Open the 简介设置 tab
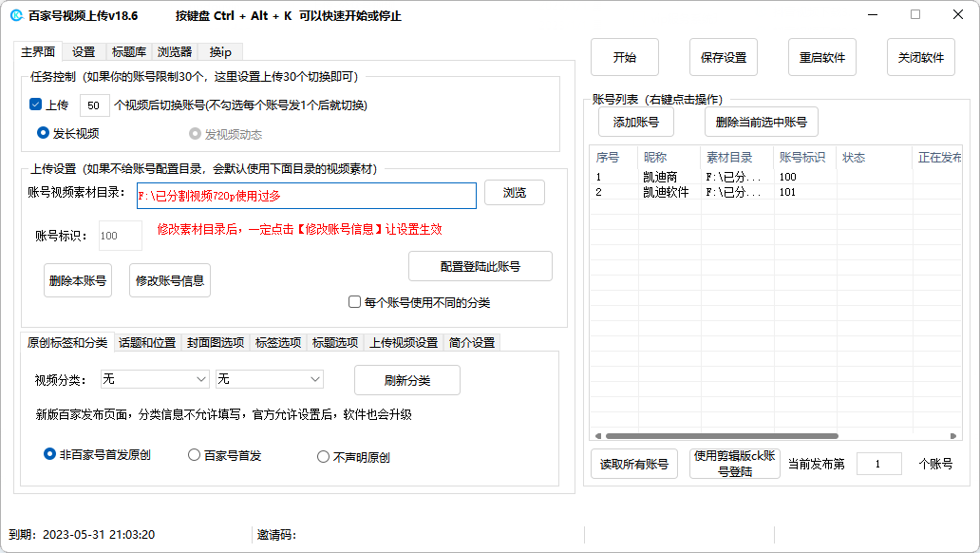This screenshot has height=553, width=980. click(472, 343)
